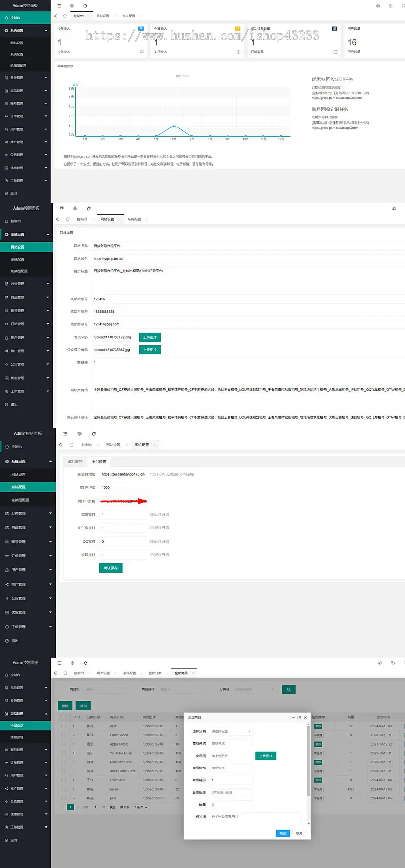
Task: Click the smiley icon in 订单数量 card
Action: click(335, 52)
